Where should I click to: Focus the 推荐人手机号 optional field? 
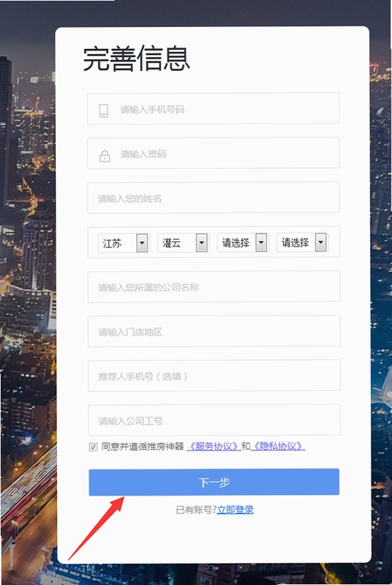pos(214,375)
